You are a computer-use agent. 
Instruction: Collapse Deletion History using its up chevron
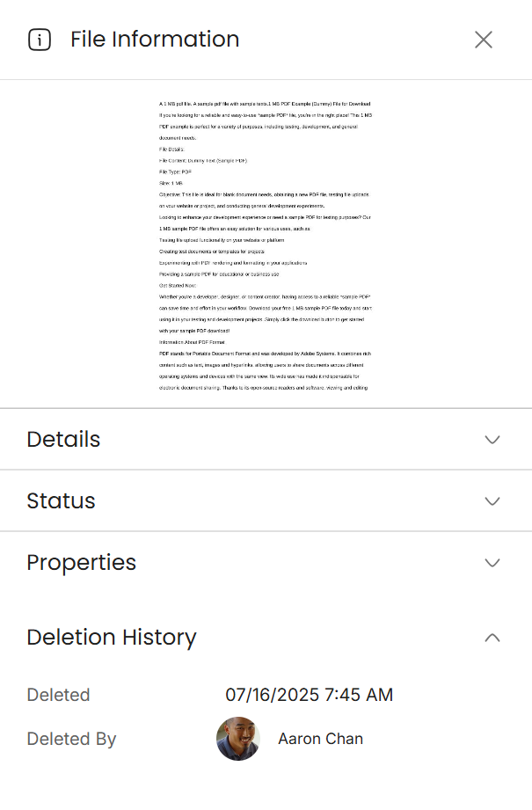click(x=492, y=638)
